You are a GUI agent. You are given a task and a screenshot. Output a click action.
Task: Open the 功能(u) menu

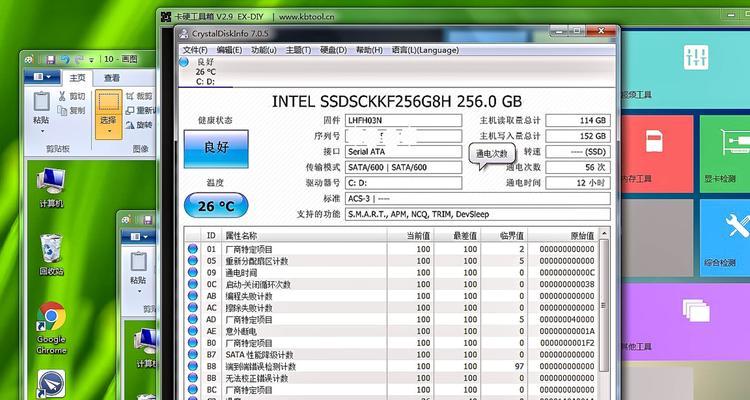click(264, 50)
